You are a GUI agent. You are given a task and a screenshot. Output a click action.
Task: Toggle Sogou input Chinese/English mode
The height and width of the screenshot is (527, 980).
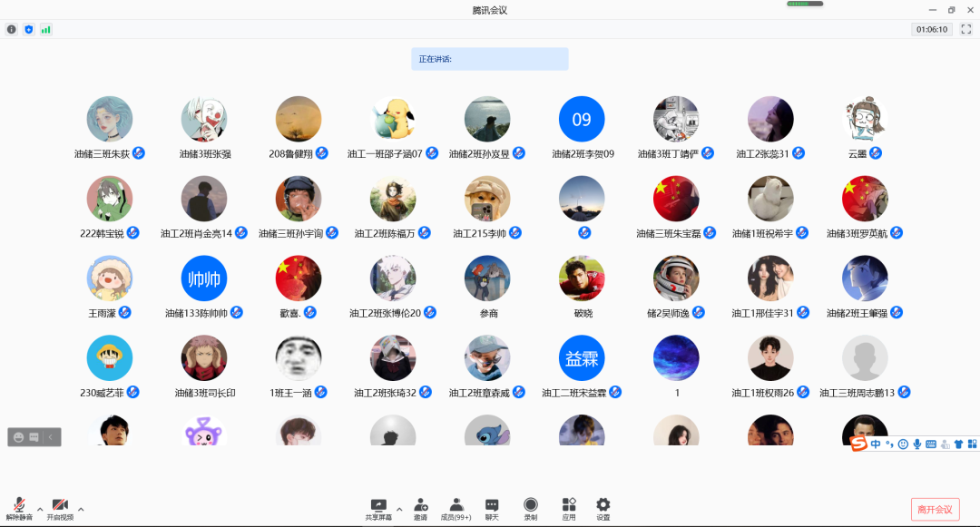click(876, 444)
